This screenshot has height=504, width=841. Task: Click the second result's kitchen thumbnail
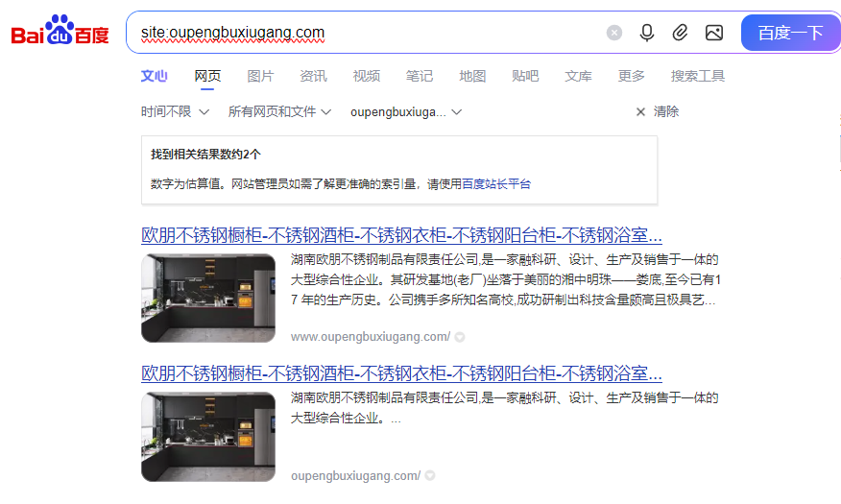pos(208,437)
